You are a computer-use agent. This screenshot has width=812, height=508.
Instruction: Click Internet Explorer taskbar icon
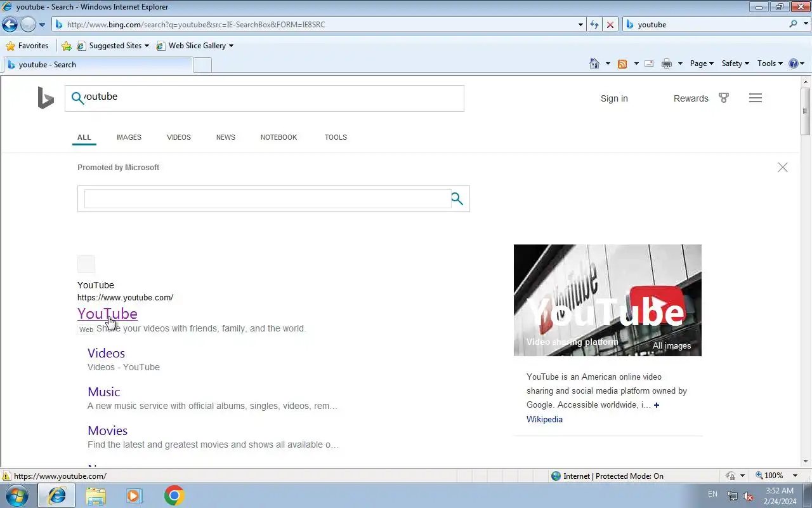point(56,495)
